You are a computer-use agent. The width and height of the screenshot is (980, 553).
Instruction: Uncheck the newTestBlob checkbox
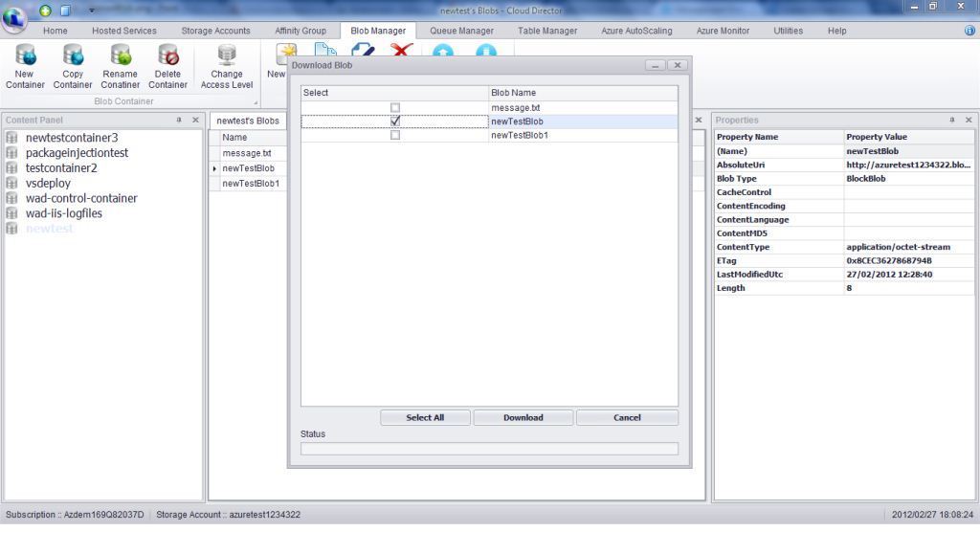[x=395, y=122]
